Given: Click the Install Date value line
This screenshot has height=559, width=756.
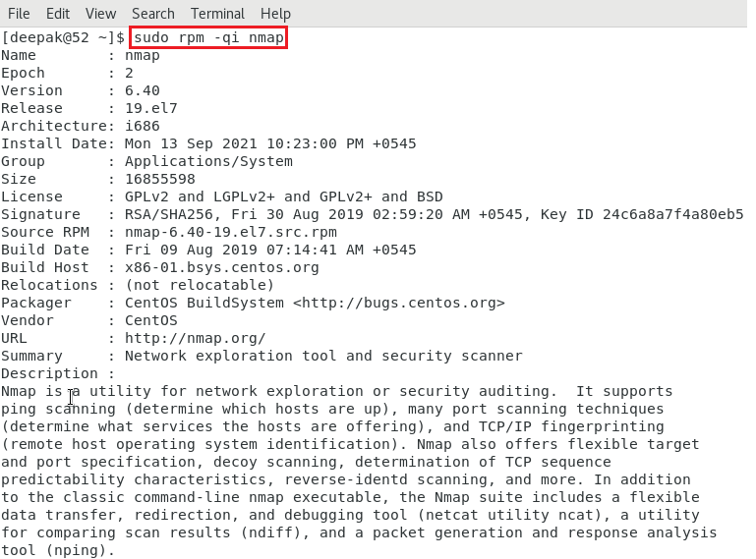Looking at the screenshot, I should coord(270,143).
